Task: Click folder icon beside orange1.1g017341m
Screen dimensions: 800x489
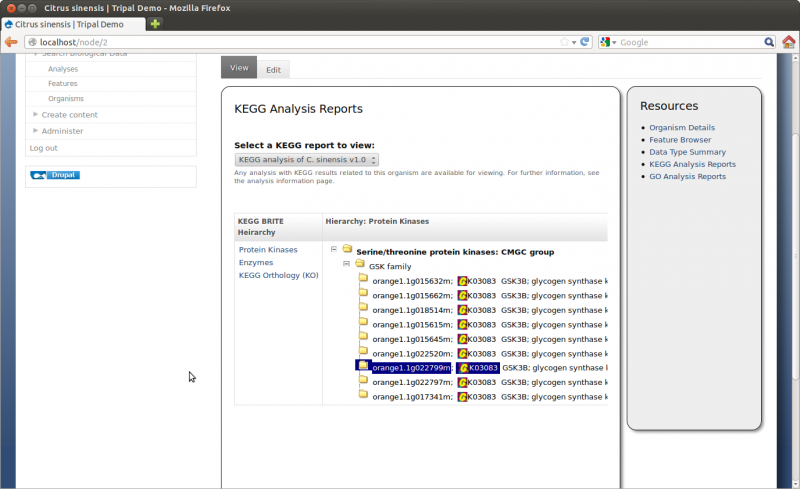Action: [x=363, y=394]
